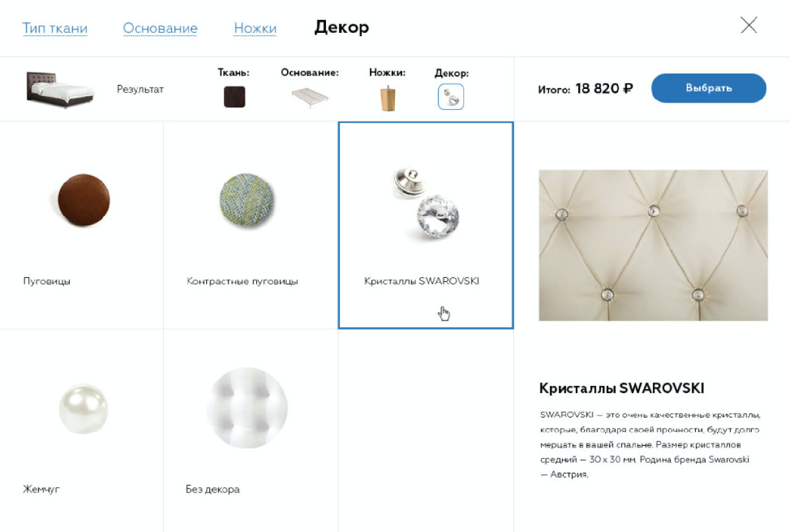790x532 pixels.
Task: Click the Жемчуг option label
Action: click(x=41, y=489)
